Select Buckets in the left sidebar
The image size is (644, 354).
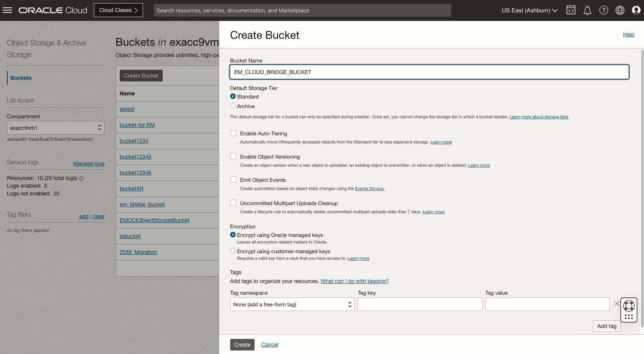[21, 78]
